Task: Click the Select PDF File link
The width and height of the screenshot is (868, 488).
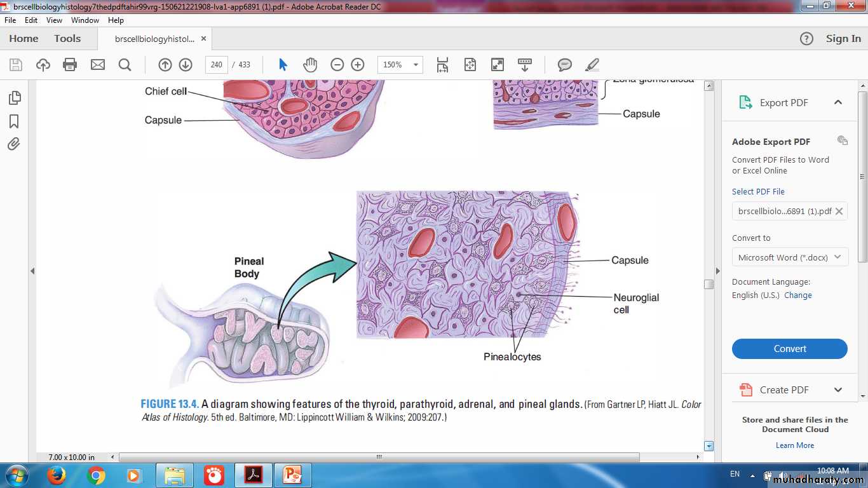Action: coord(758,191)
